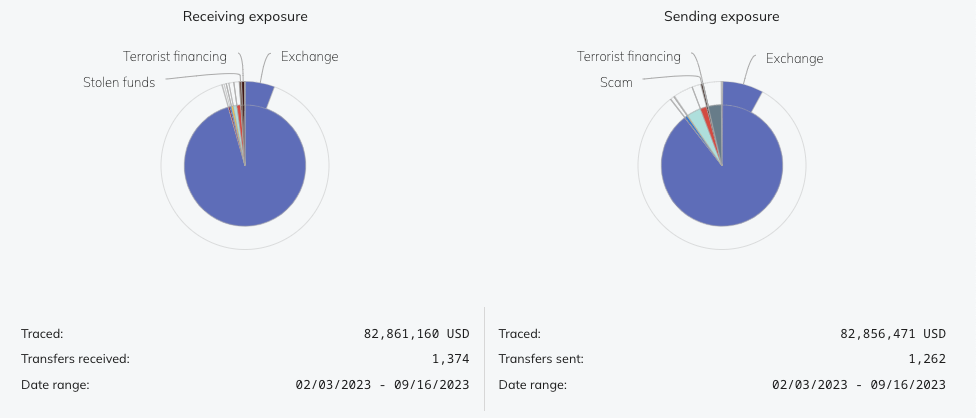The height and width of the screenshot is (418, 976).
Task: Click the dark gray slice in Sending pie
Action: tap(715, 114)
